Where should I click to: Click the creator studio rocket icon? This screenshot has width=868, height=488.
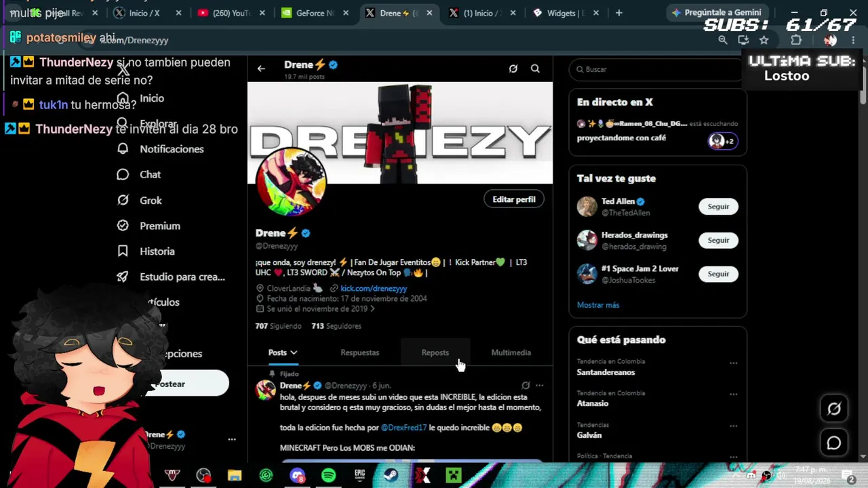coord(123,277)
